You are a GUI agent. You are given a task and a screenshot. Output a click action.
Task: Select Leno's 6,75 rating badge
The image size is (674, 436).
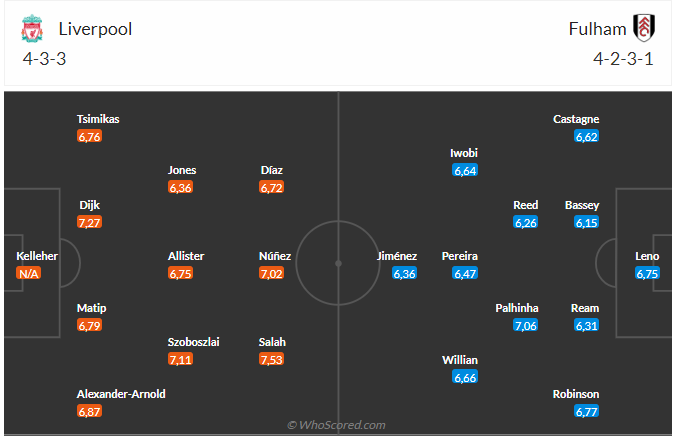647,273
